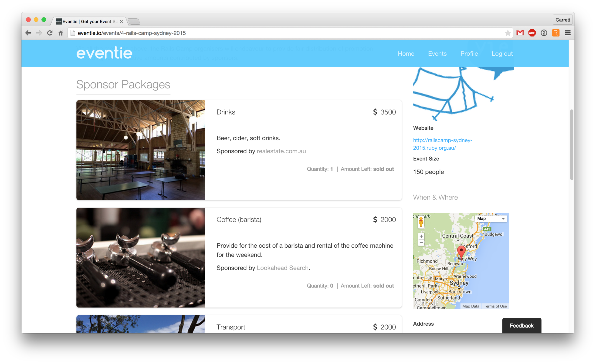Click the browser back arrow

tap(28, 33)
